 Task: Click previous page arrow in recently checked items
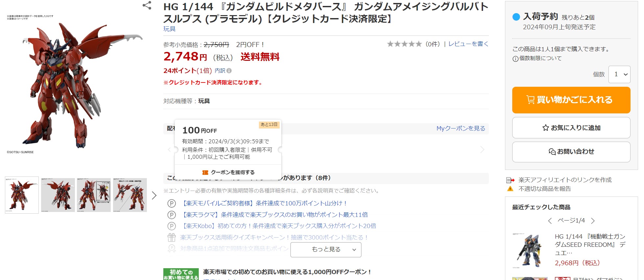tap(550, 221)
